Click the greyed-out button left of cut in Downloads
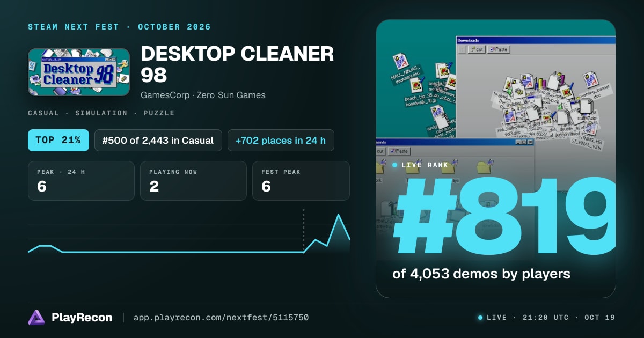Viewport: 644px width, 338px height. point(462,49)
